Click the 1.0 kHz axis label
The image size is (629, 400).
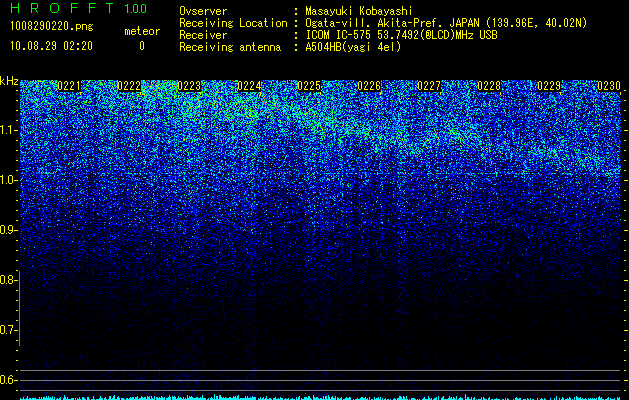pos(9,180)
